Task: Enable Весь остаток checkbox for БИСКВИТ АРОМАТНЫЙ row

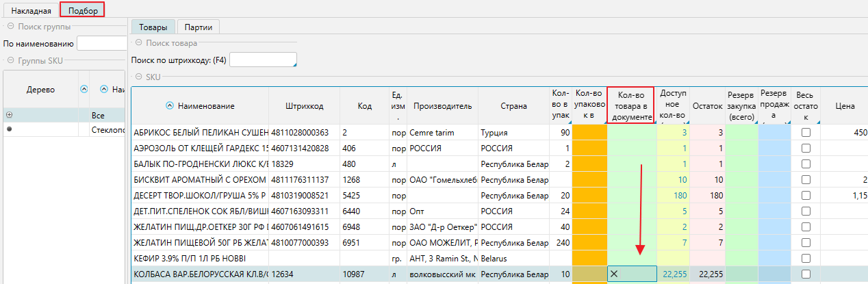Action: [x=806, y=179]
